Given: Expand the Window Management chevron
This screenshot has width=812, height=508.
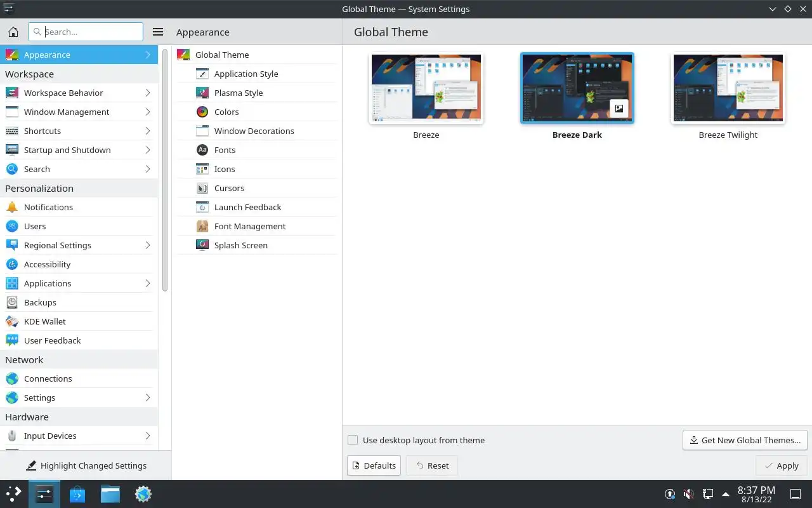Looking at the screenshot, I should pos(148,112).
